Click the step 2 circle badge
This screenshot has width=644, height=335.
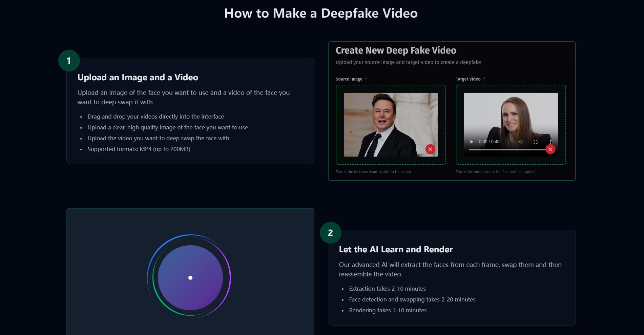[330, 233]
